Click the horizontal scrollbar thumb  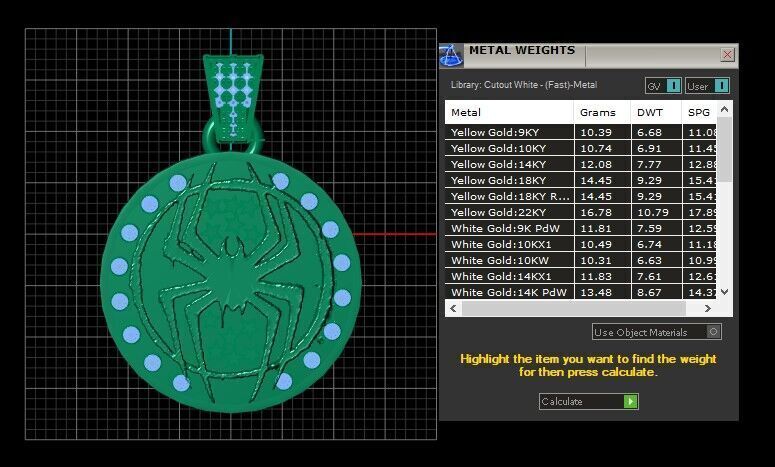click(574, 308)
